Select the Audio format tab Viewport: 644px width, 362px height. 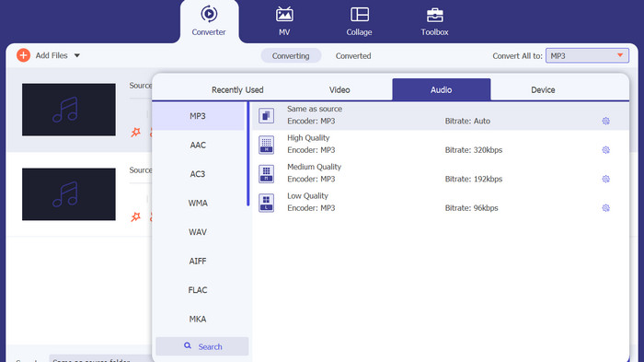click(x=441, y=89)
